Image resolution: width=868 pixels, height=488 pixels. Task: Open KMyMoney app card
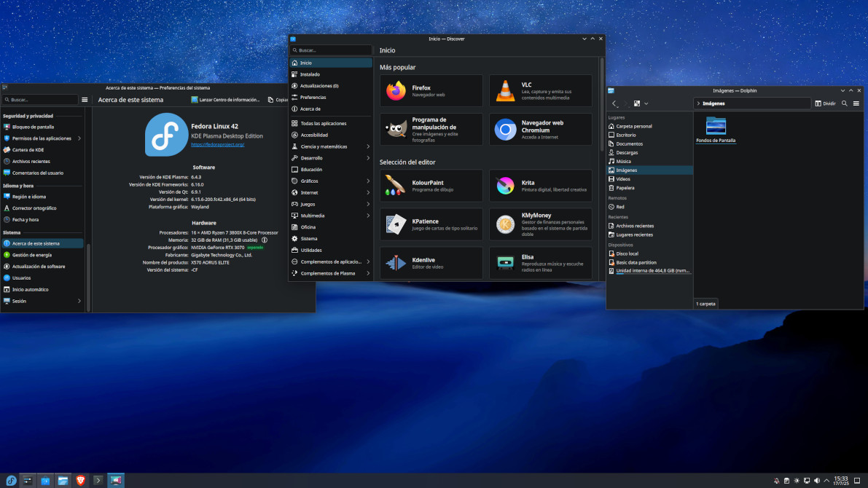[x=540, y=224]
